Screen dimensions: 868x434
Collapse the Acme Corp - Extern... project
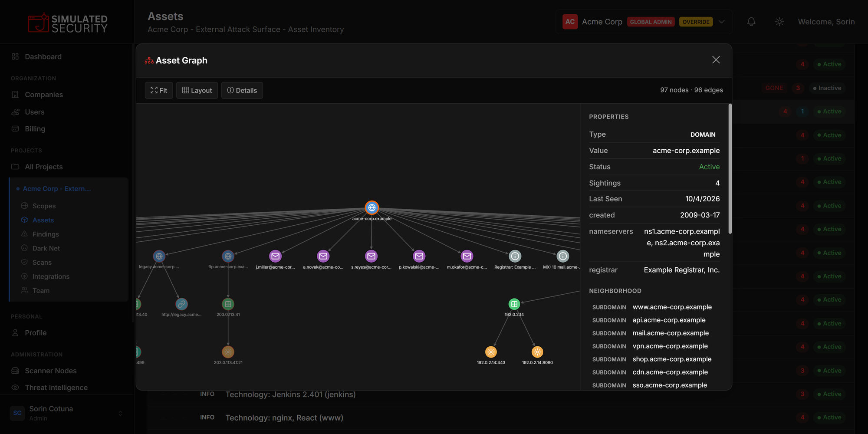tap(56, 189)
